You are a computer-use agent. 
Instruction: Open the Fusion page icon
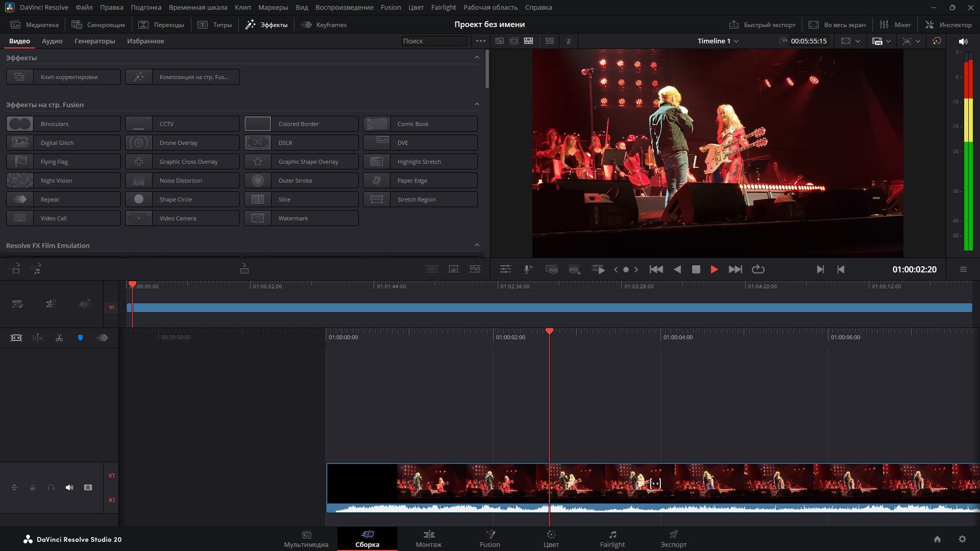pos(489,538)
